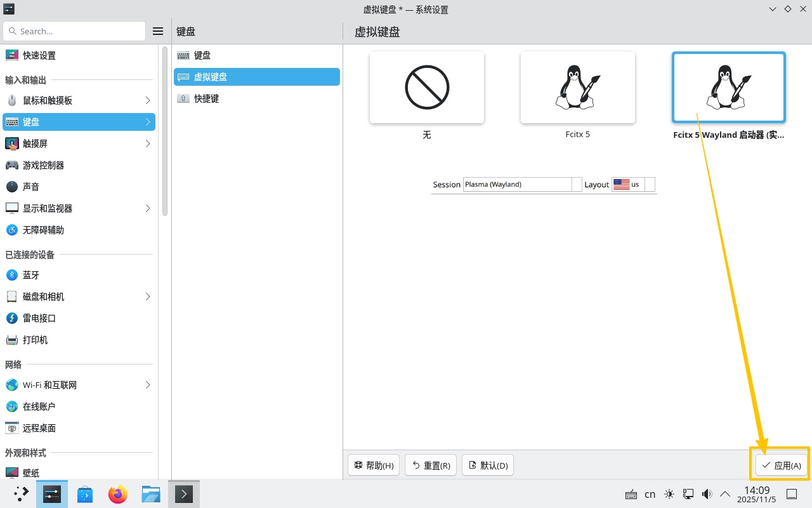Open the Konsole terminal taskbar icon
This screenshot has height=508, width=812.
point(183,494)
